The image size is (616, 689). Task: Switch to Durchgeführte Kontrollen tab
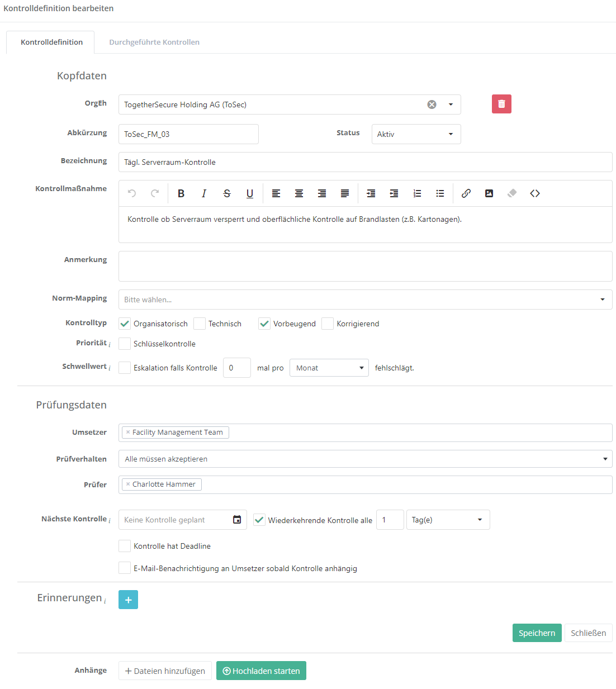pyautogui.click(x=154, y=42)
